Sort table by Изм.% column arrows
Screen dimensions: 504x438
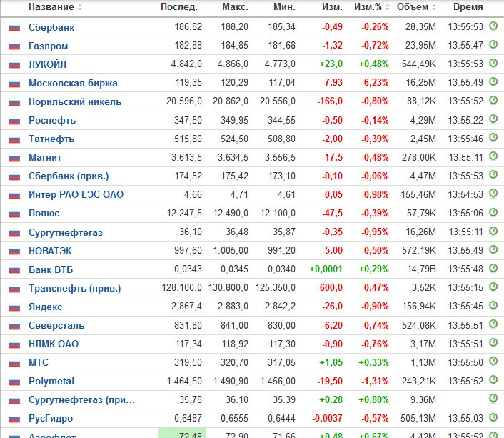[x=388, y=7]
